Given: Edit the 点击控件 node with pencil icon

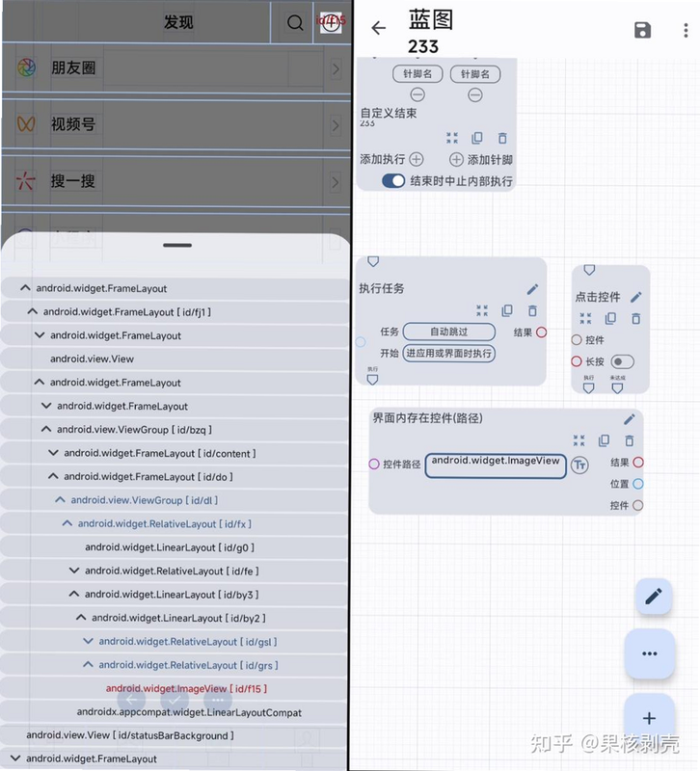Looking at the screenshot, I should pos(635,297).
